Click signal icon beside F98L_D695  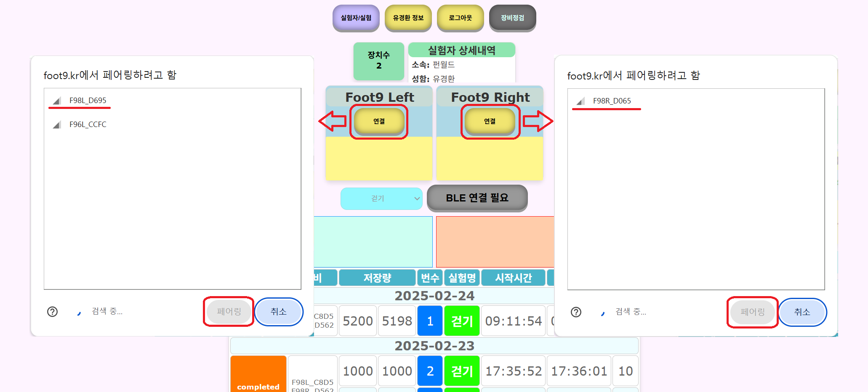click(57, 101)
